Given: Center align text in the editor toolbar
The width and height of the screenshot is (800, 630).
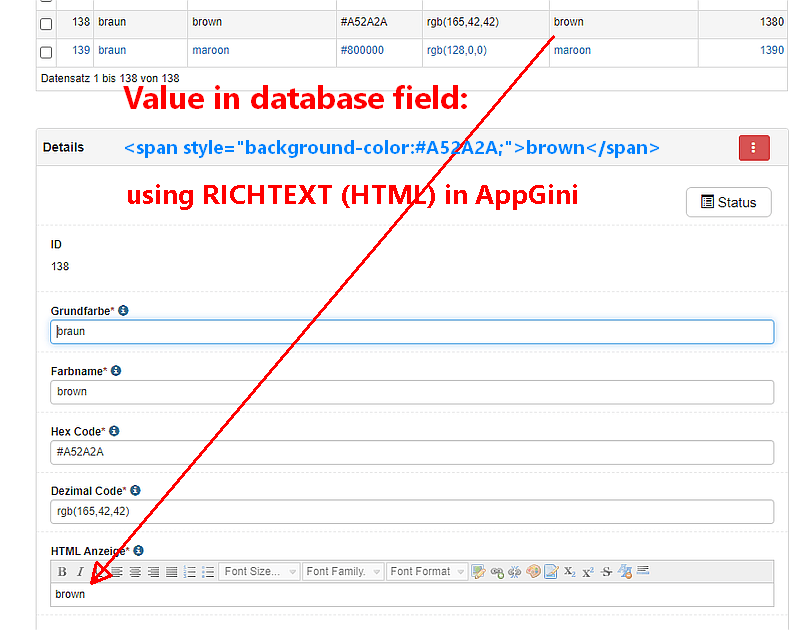Looking at the screenshot, I should click(135, 572).
